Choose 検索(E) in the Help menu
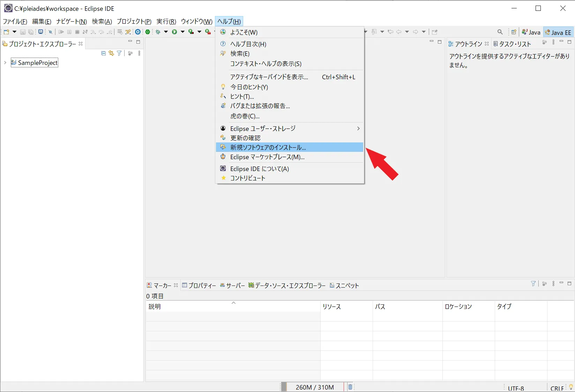The image size is (575, 392). [x=290, y=53]
